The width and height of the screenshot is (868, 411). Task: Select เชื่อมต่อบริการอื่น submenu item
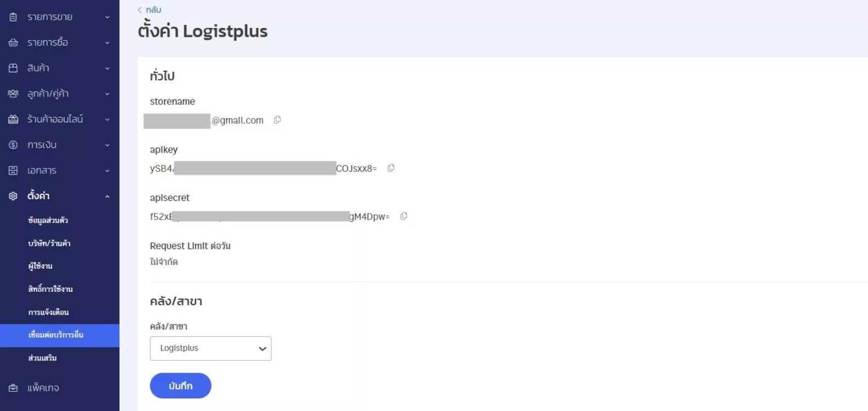click(x=60, y=335)
